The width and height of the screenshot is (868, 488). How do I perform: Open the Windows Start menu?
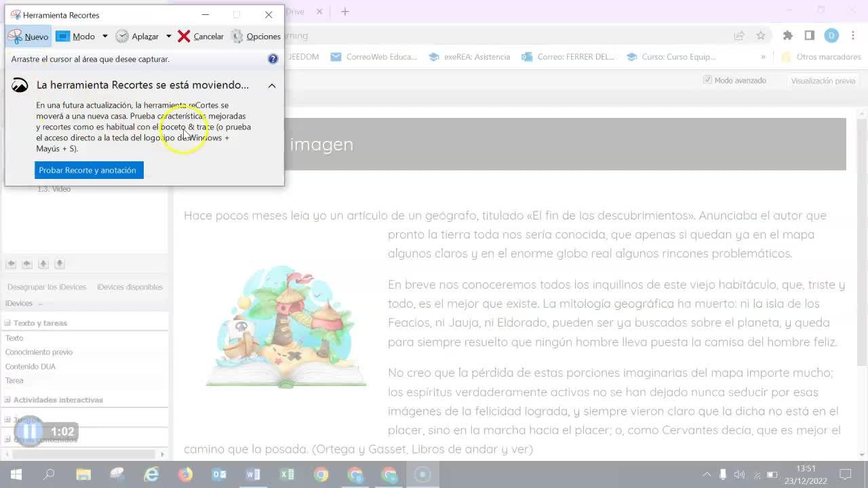(16, 474)
